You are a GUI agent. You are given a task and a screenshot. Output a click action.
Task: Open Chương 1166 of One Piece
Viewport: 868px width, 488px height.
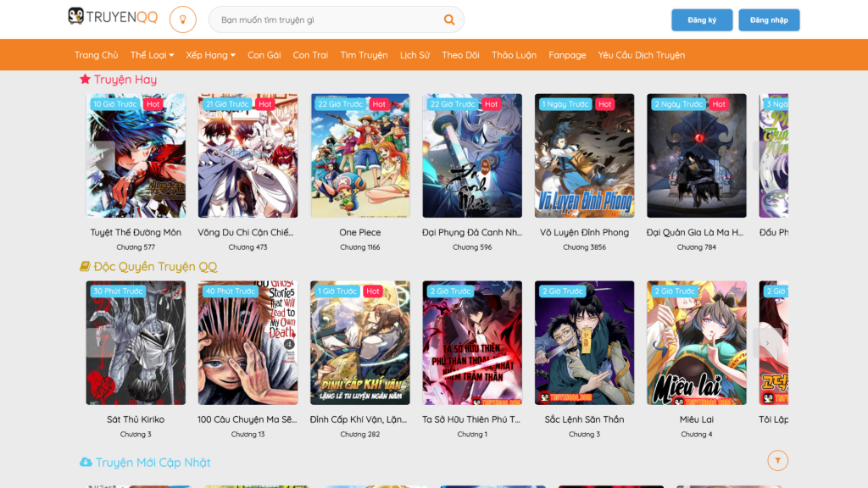(x=360, y=247)
